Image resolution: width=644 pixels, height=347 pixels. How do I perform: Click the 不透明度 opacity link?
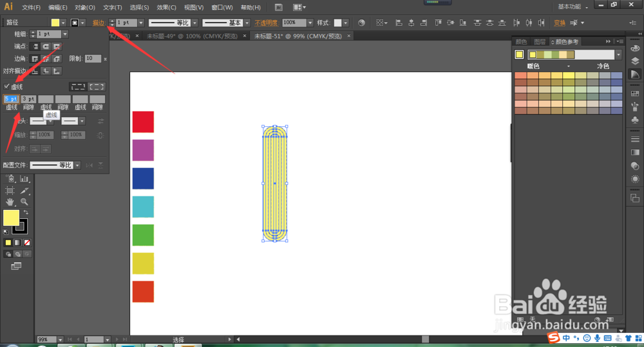pyautogui.click(x=266, y=23)
